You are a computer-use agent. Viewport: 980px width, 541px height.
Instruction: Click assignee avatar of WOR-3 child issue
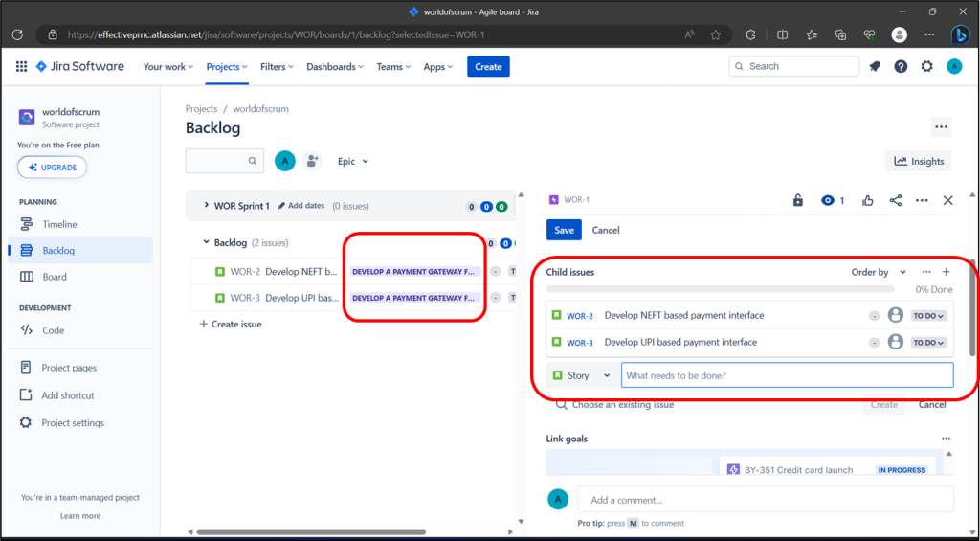pyautogui.click(x=896, y=342)
